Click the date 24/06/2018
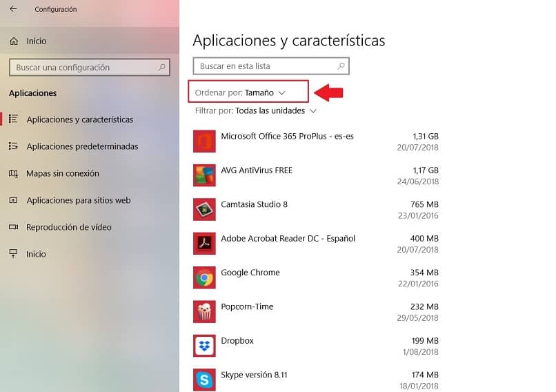 point(418,182)
